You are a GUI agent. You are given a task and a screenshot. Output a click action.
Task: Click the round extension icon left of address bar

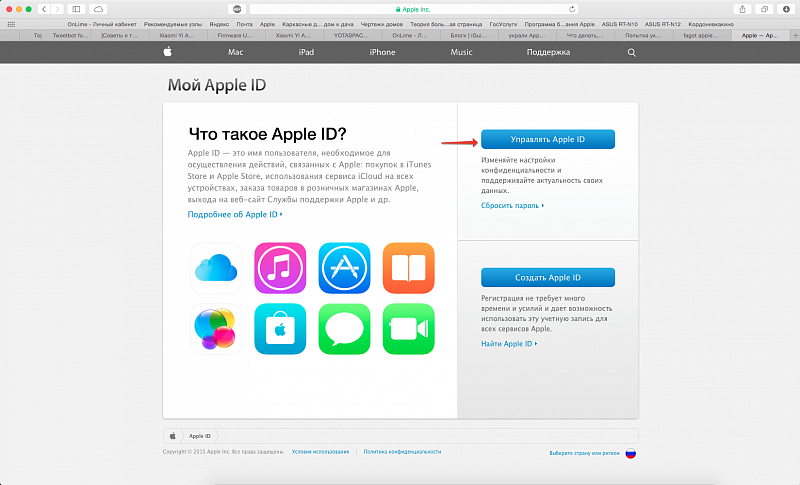pyautogui.click(x=237, y=9)
